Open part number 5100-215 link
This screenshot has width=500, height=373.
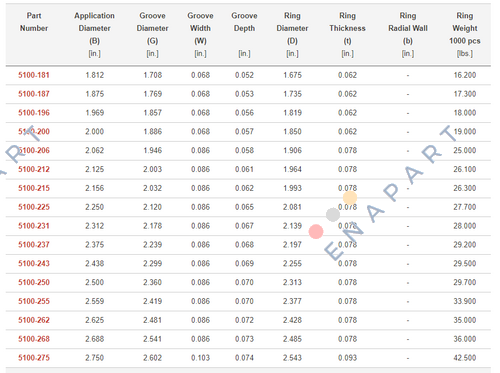[34, 188]
